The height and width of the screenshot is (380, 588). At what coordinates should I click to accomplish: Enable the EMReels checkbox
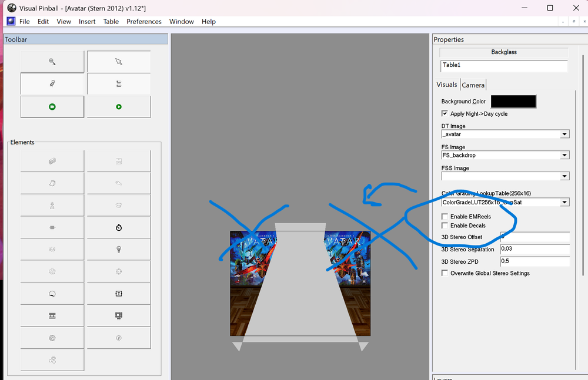[x=445, y=217]
